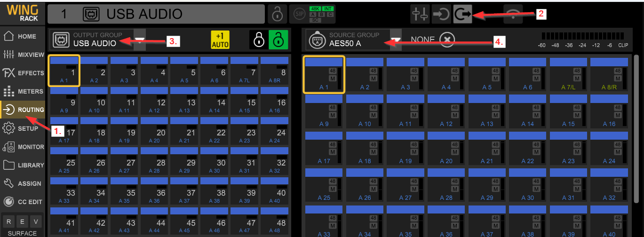Select the ROUTING page in the sidebar
The height and width of the screenshot is (237, 644).
tap(23, 110)
